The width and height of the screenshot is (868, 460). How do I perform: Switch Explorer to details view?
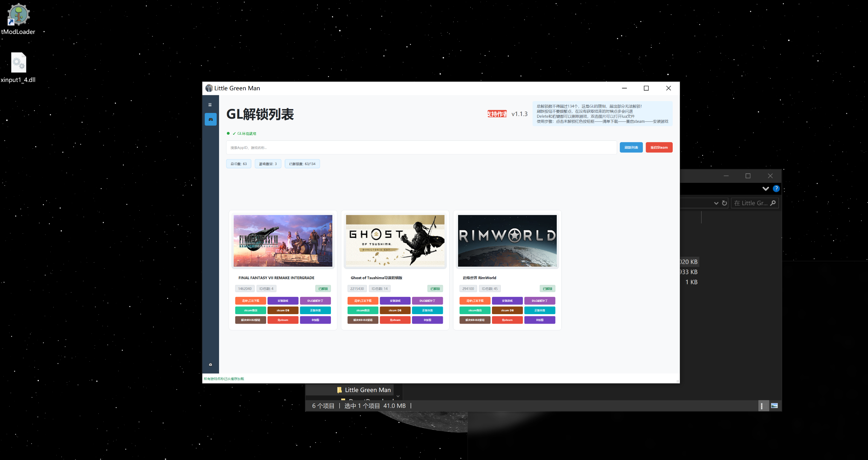pyautogui.click(x=763, y=406)
